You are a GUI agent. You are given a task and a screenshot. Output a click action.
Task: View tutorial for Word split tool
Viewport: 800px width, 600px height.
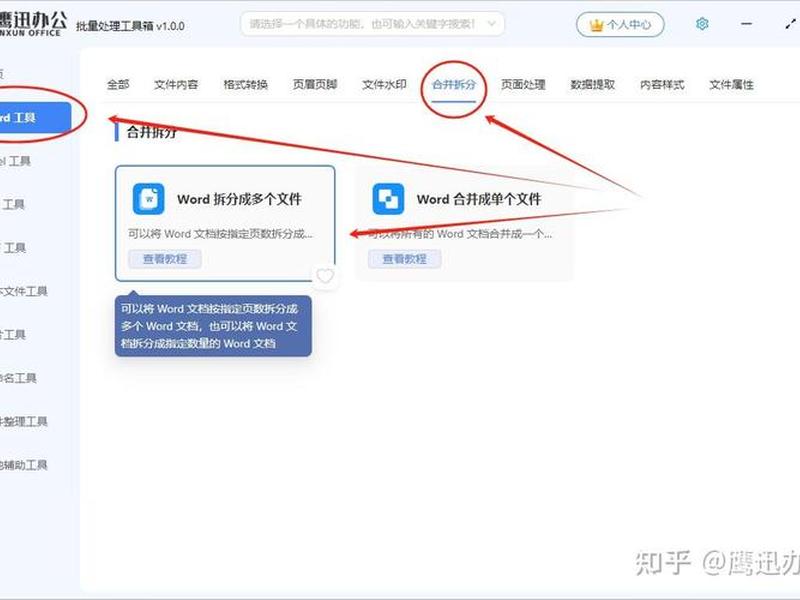click(165, 259)
